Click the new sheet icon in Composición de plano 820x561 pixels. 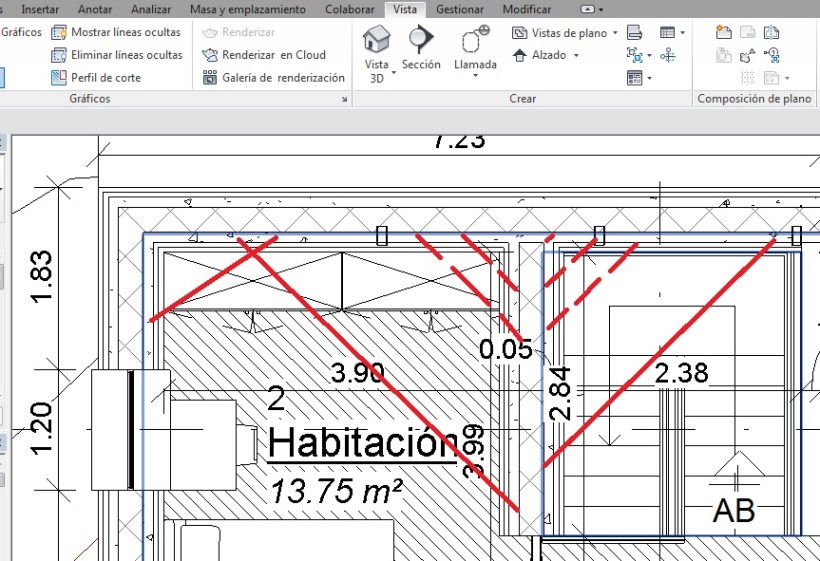(723, 33)
